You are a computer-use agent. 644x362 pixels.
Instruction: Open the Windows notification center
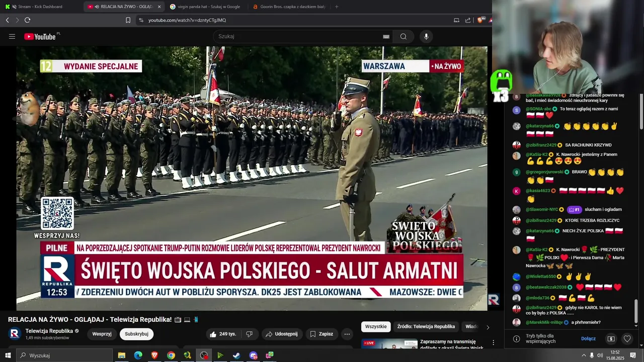[633, 355]
